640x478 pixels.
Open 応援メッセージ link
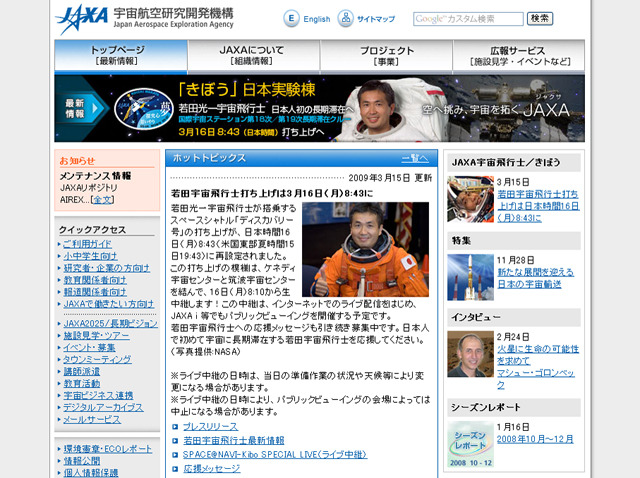(211, 469)
